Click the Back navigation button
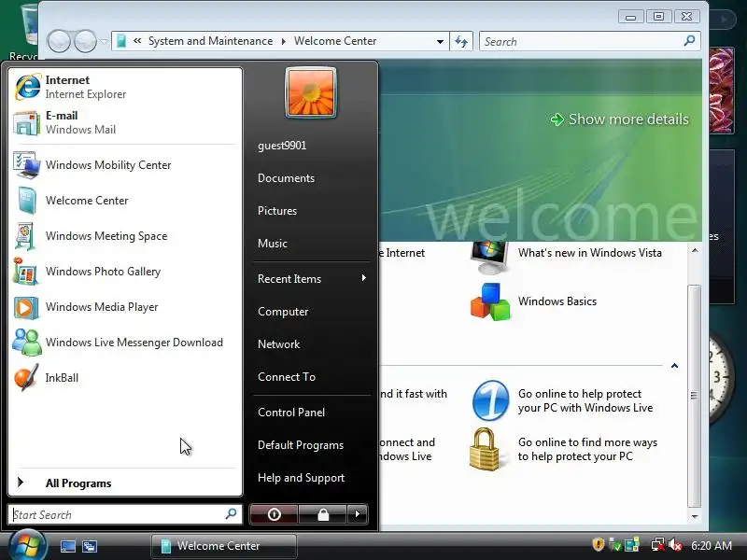Viewport: 747px width, 560px height. click(59, 41)
